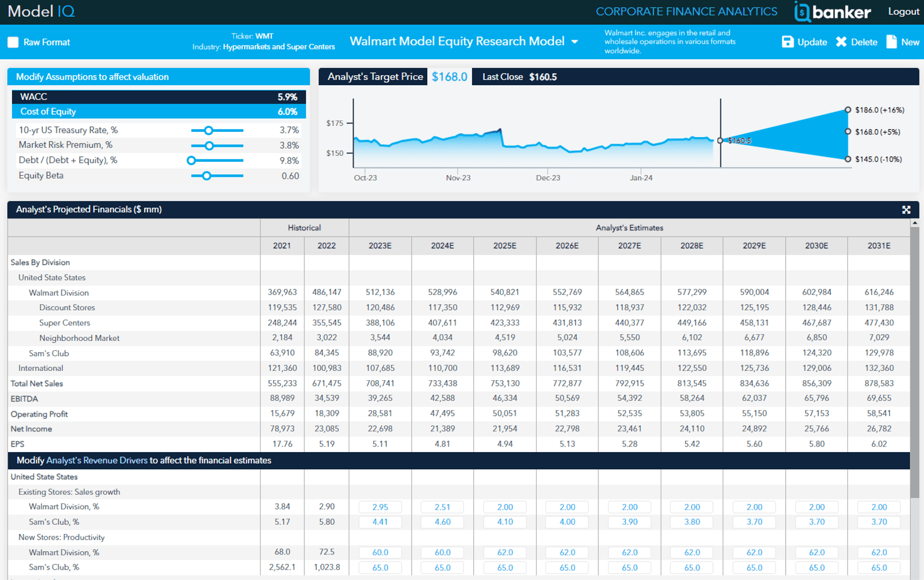
Task: Click the target price value $168.0
Action: pyautogui.click(x=450, y=77)
